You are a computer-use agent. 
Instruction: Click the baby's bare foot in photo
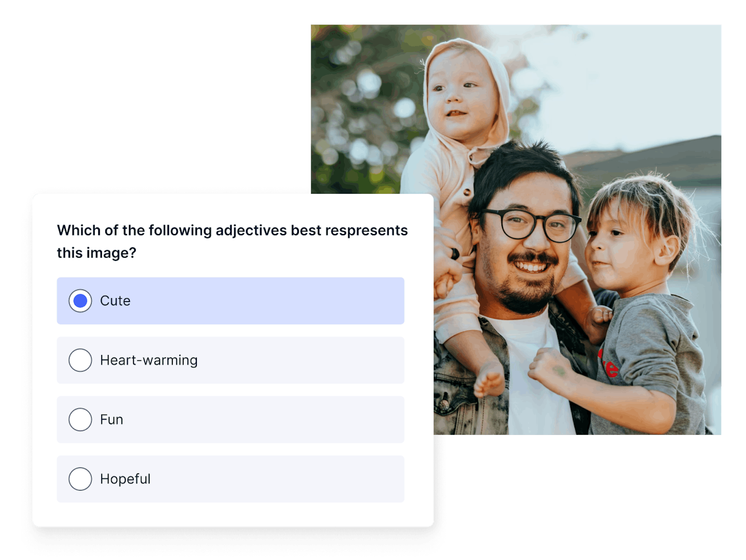pyautogui.click(x=489, y=379)
